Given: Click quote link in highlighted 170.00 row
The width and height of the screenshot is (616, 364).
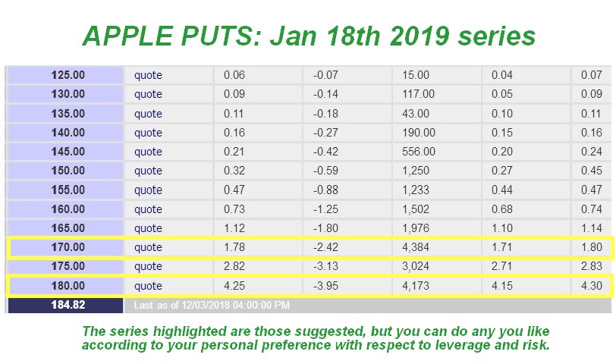Looking at the screenshot, I should 148,247.
